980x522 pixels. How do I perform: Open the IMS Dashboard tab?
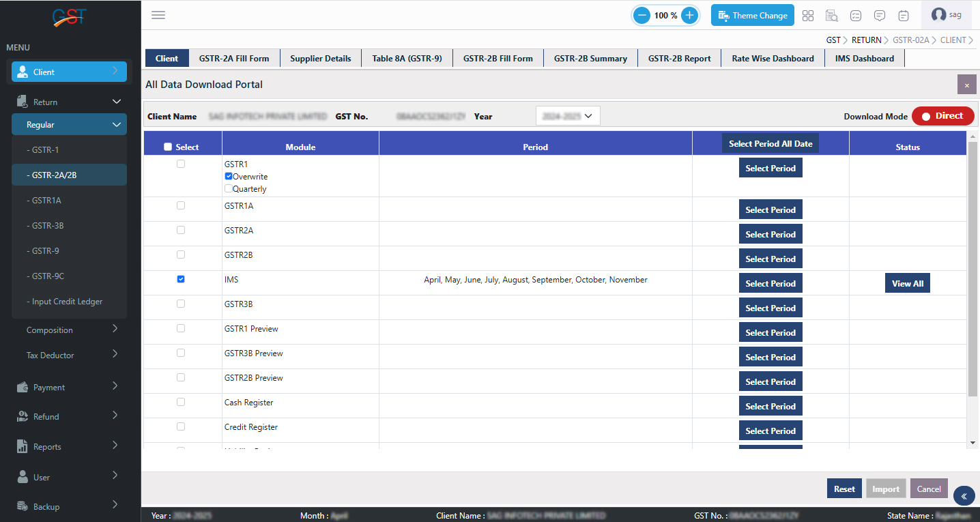point(864,59)
